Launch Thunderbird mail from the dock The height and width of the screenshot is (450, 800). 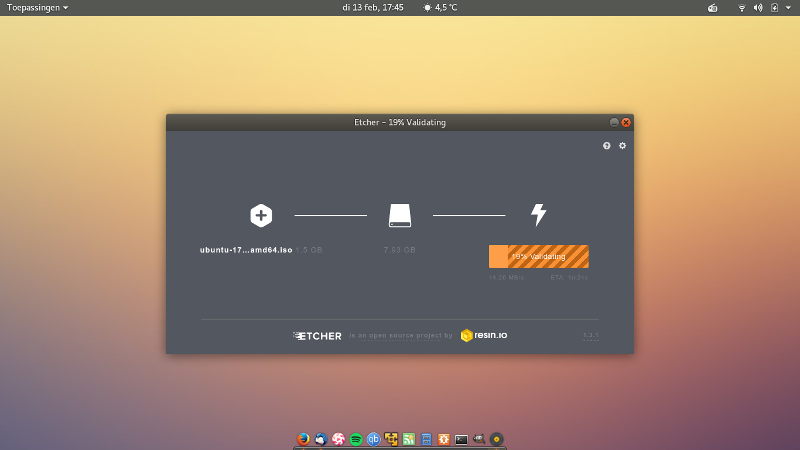[321, 439]
